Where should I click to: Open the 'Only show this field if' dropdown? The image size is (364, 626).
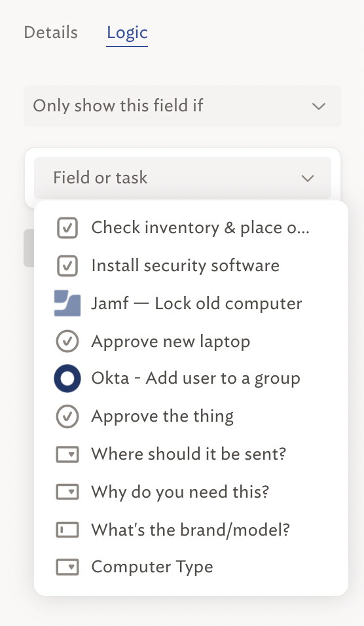(183, 106)
